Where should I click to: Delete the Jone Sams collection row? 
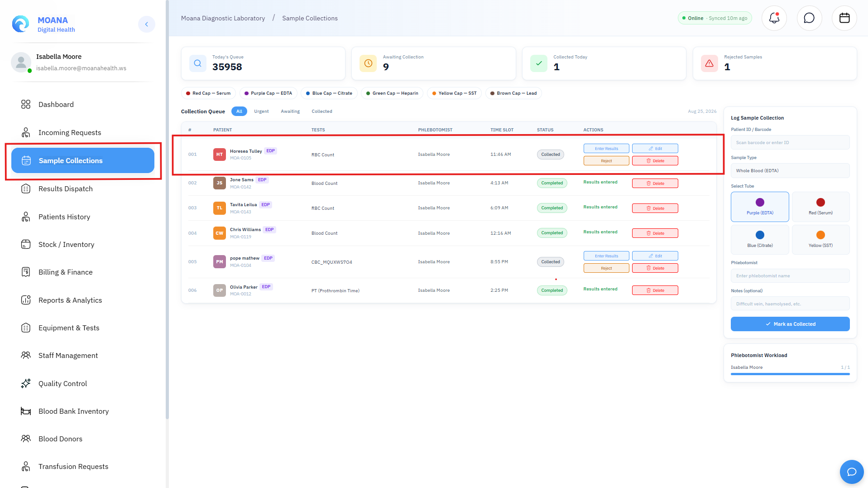click(655, 184)
